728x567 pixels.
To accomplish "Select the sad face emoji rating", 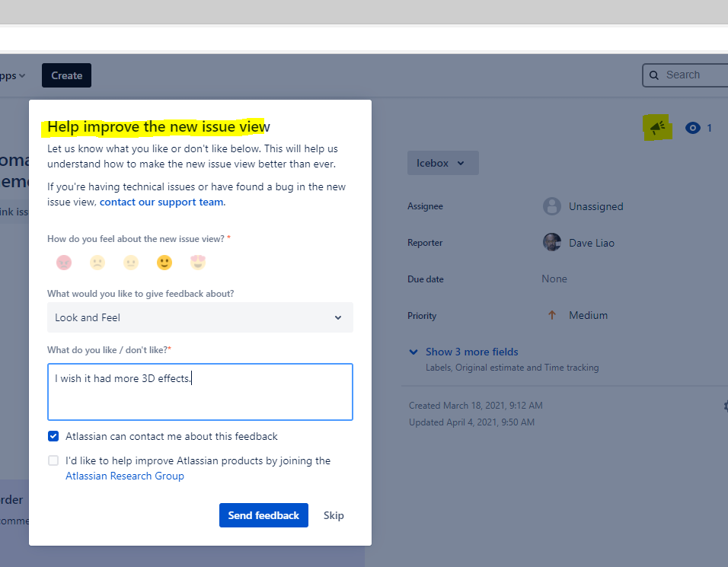I will 97,263.
